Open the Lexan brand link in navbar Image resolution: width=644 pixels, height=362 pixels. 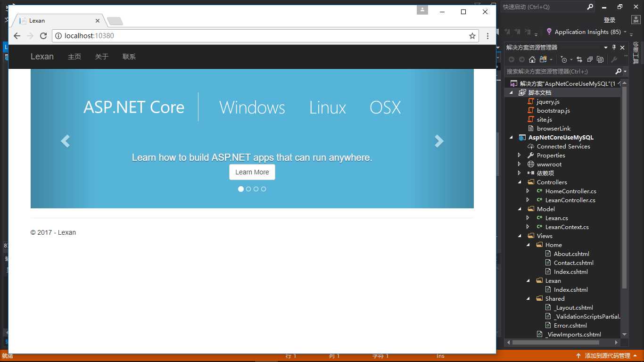pos(42,57)
